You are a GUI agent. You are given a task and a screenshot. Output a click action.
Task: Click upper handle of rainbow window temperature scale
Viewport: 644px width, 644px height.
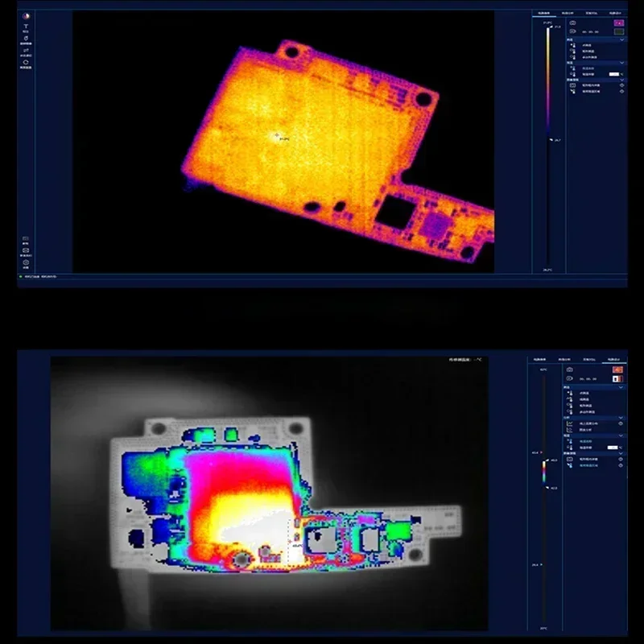(547, 460)
